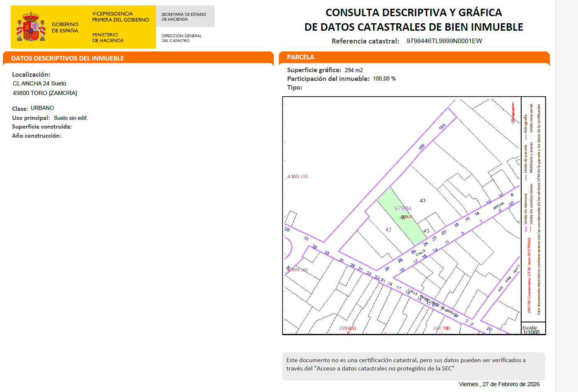This screenshot has height=392, width=578.
Task: Click the red north arrow on map
Action: [x=513, y=113]
